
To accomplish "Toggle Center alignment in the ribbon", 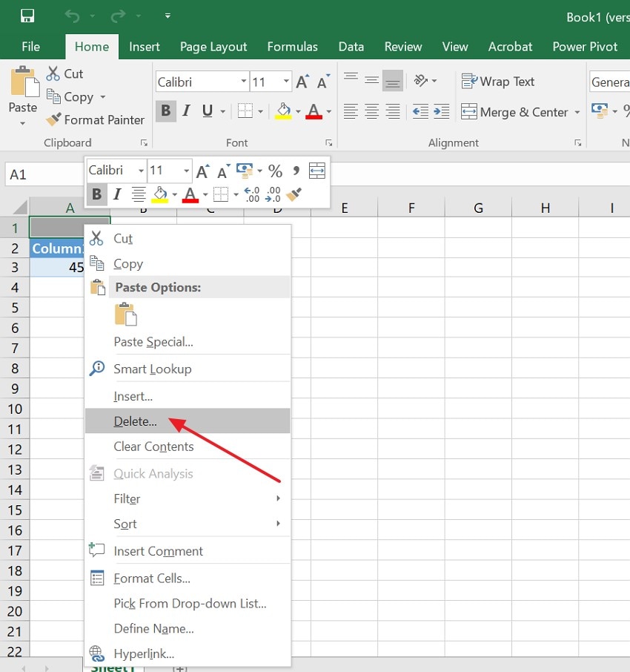I will pos(372,111).
